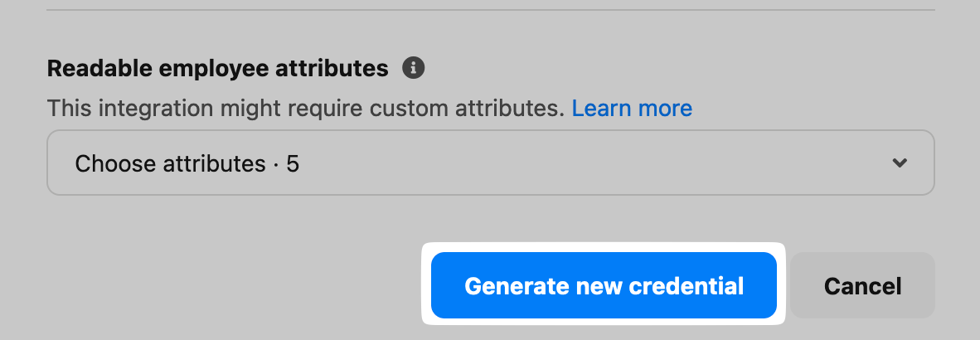The width and height of the screenshot is (980, 340).
Task: Click the chevron arrow in attributes dropdown
Action: point(900,163)
